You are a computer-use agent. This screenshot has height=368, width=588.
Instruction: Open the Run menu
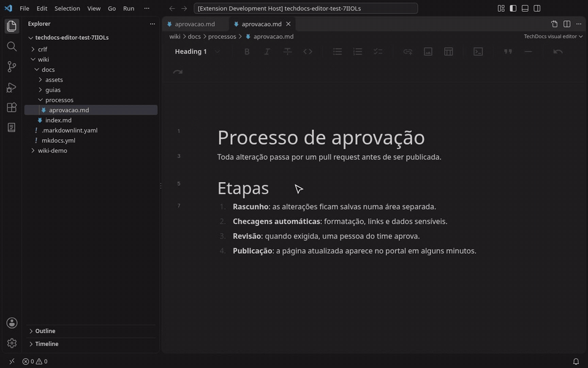(129, 8)
